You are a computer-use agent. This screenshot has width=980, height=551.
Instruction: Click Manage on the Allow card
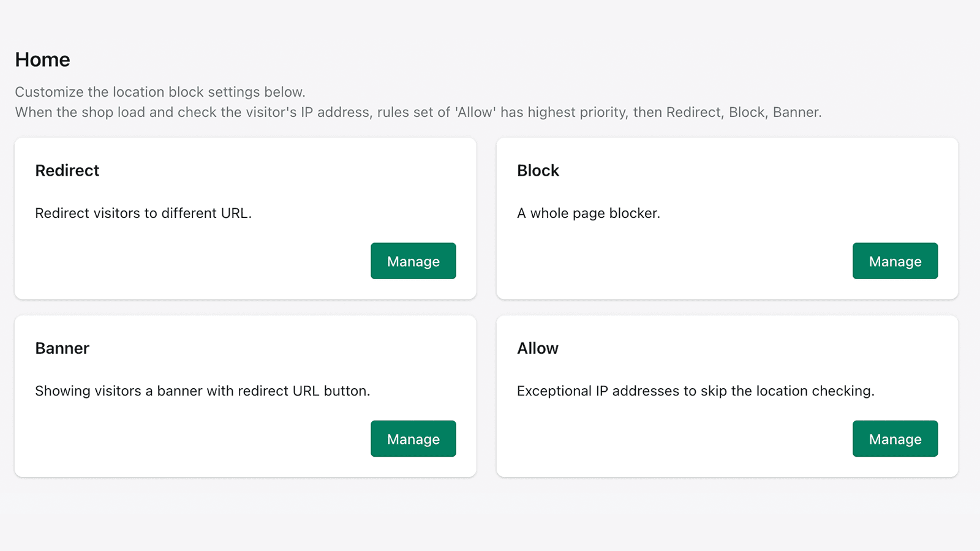[x=895, y=438]
